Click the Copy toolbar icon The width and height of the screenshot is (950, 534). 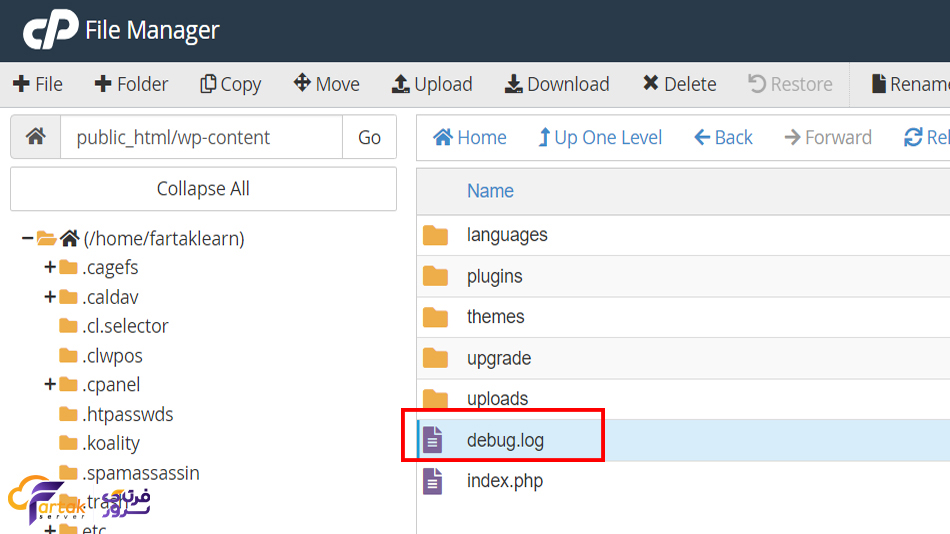pos(208,84)
